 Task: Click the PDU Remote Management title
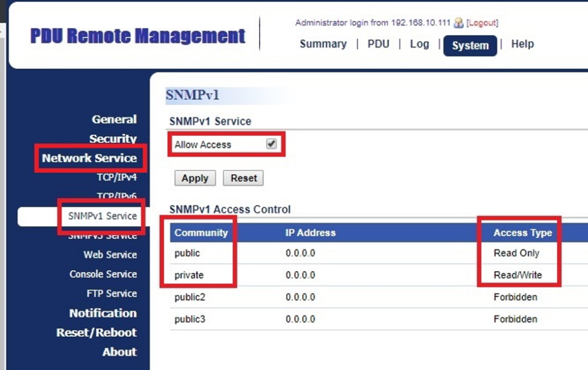pyautogui.click(x=138, y=36)
